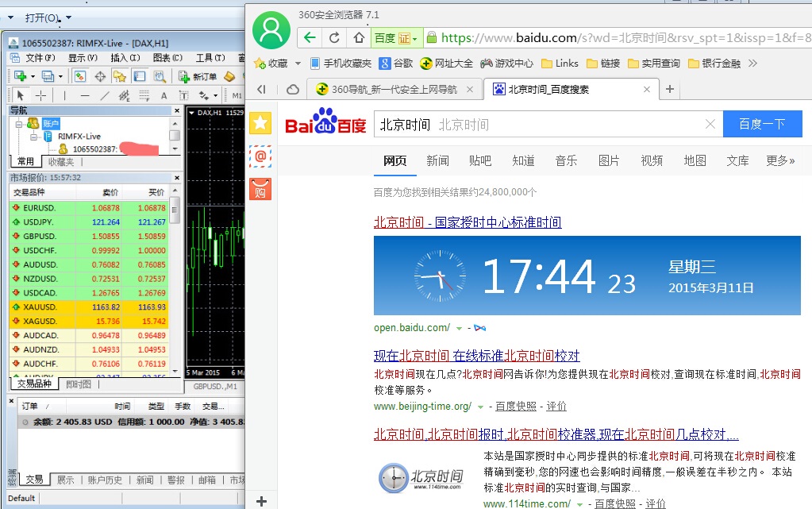
Task: Select the text A drawing tool
Action: click(164, 95)
